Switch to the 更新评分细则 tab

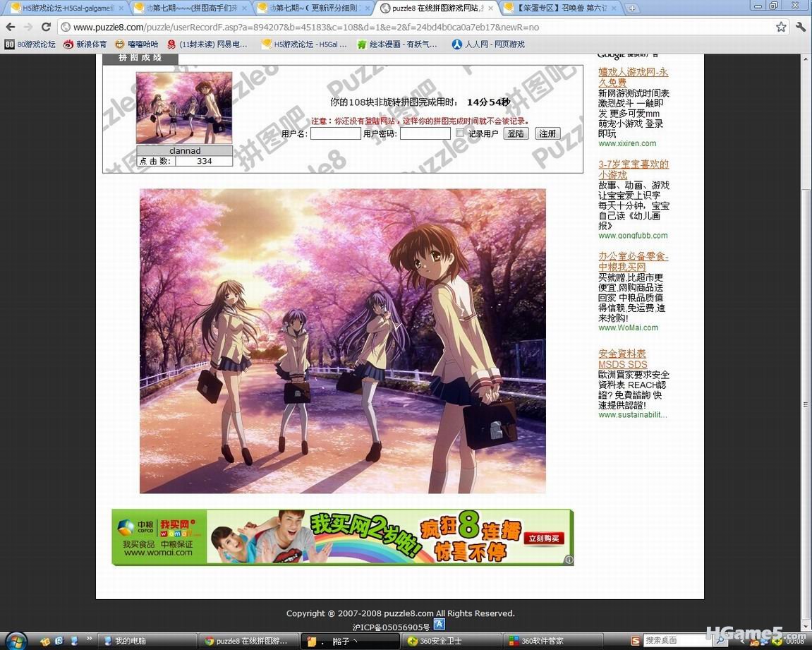[x=315, y=8]
